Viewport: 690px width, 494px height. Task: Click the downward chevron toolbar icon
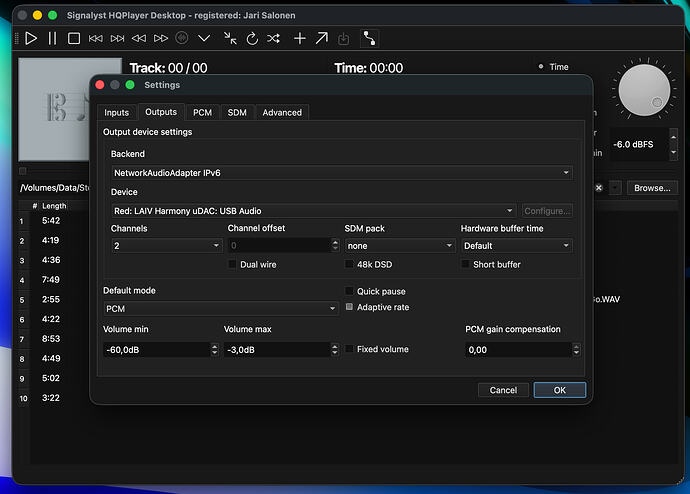[x=204, y=38]
